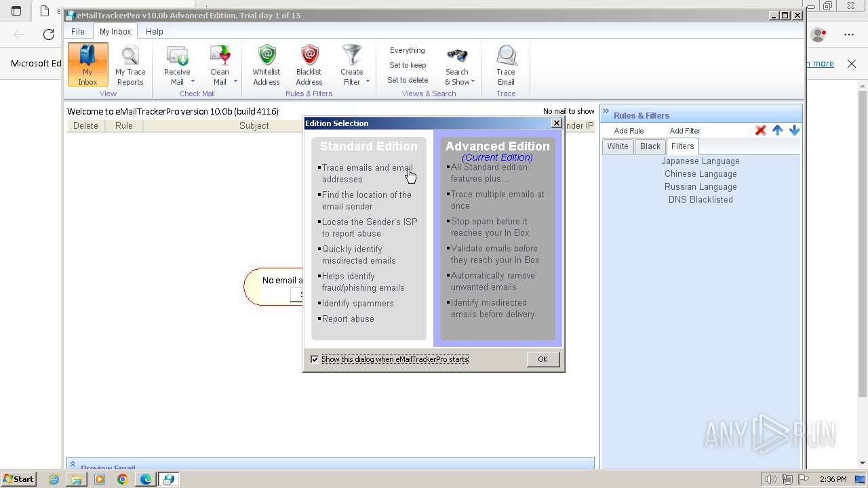Open the Help menu
This screenshot has width=868, height=488.
[x=155, y=31]
